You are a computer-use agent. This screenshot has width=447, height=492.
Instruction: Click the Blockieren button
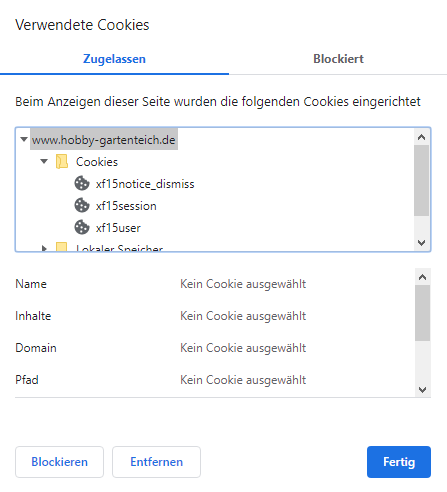pyautogui.click(x=59, y=462)
